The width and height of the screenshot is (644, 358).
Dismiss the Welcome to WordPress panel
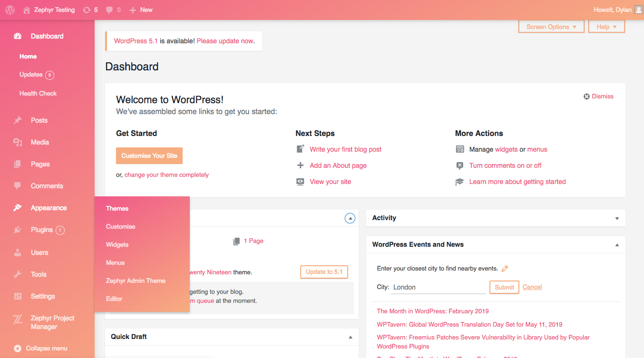[598, 96]
